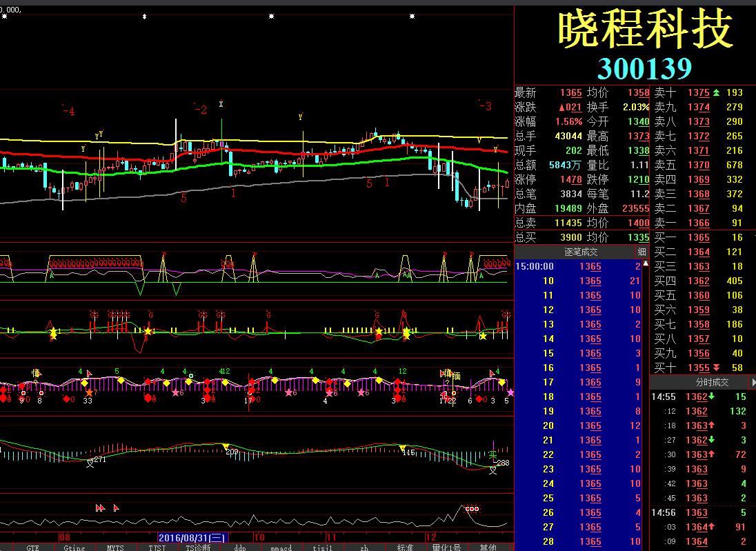
Task: Click the 15:00:00 row in 逐笔成交
Action: 578,266
